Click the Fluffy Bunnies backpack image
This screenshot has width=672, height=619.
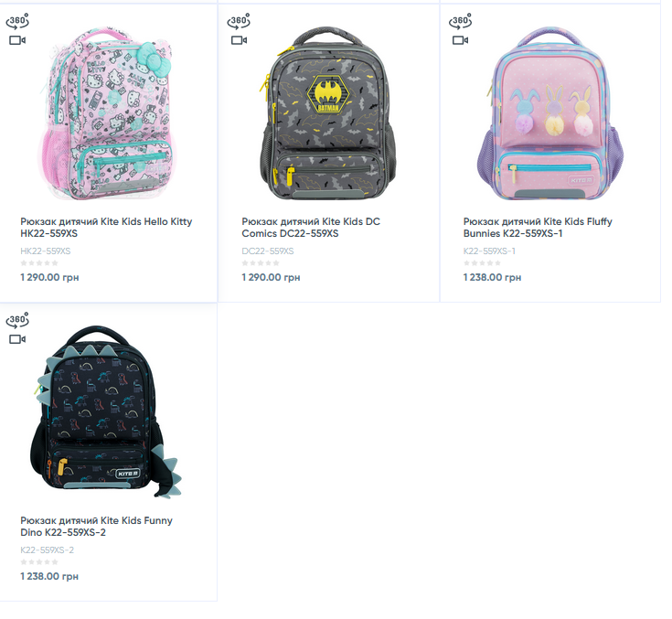[x=550, y=113]
